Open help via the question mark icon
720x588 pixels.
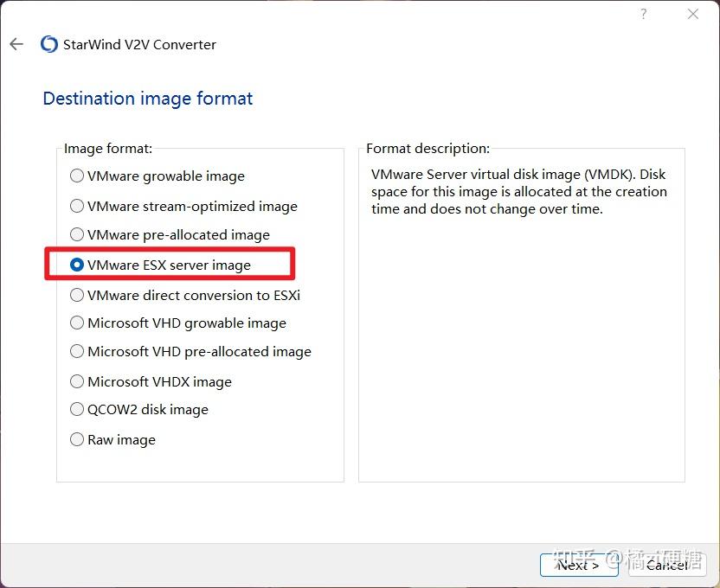643,14
